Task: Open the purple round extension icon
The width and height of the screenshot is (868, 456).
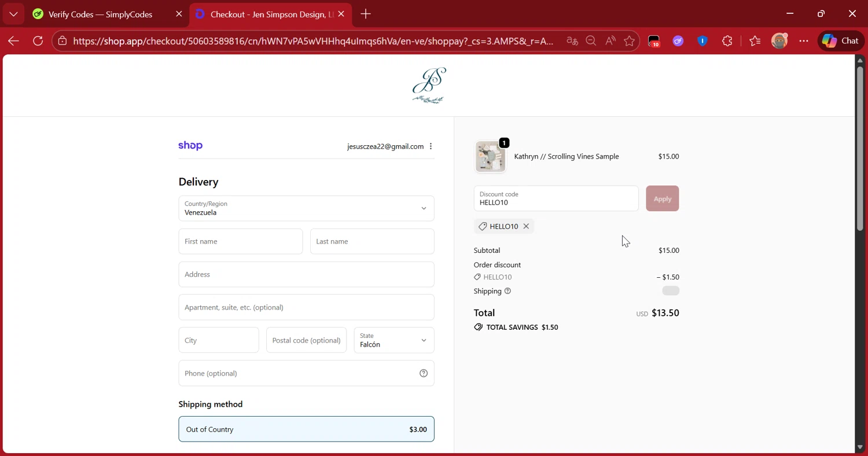Action: pyautogui.click(x=678, y=41)
